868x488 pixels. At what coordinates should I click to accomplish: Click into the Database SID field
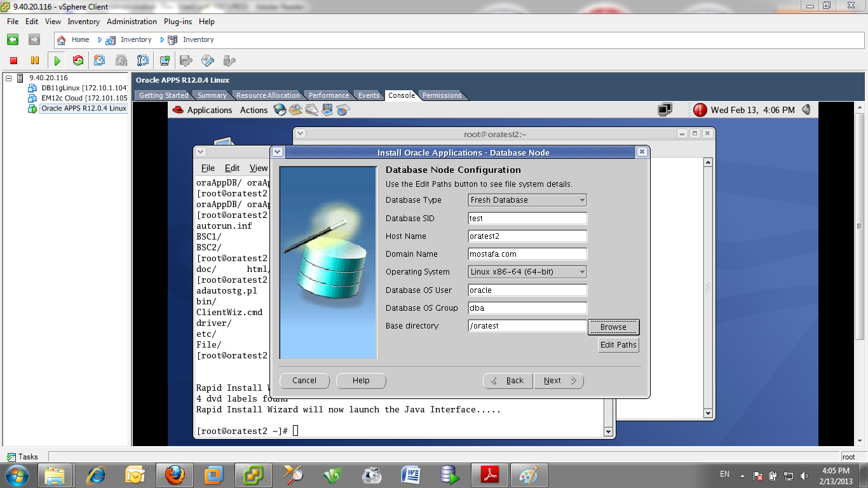click(527, 218)
